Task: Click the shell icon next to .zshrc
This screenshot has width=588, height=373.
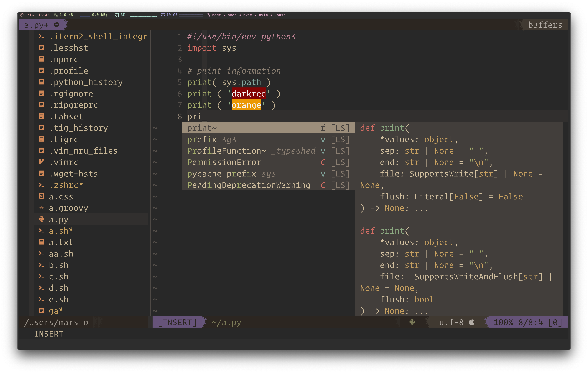Action: (x=42, y=185)
